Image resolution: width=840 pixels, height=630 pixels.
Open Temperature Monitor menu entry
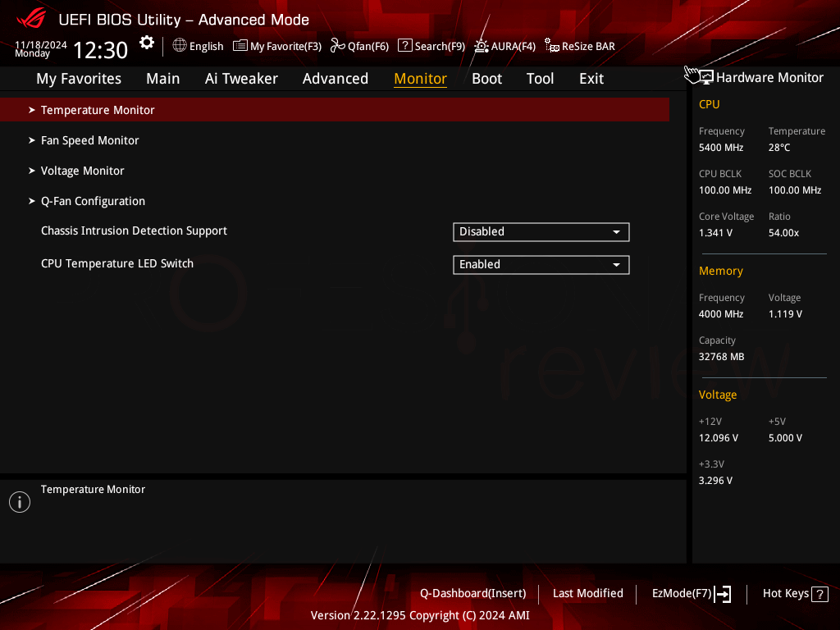335,110
